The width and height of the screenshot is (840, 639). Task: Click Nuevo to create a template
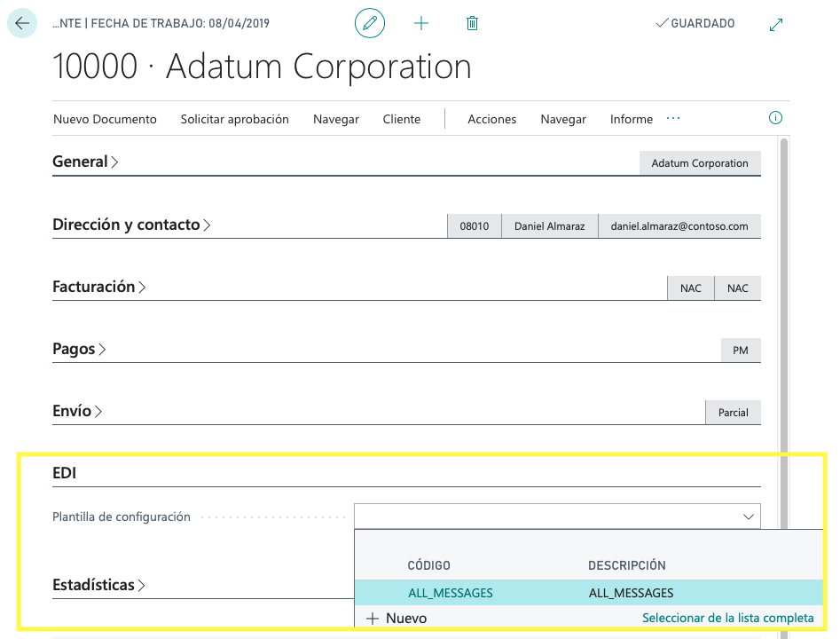pos(397,618)
